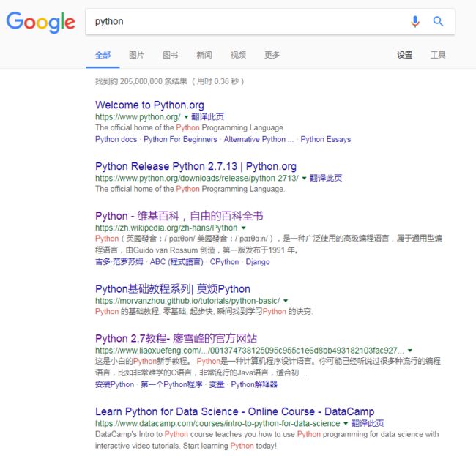Open the 安装Python sitelink
Image resolution: width=476 pixels, height=456 pixels.
coord(114,384)
